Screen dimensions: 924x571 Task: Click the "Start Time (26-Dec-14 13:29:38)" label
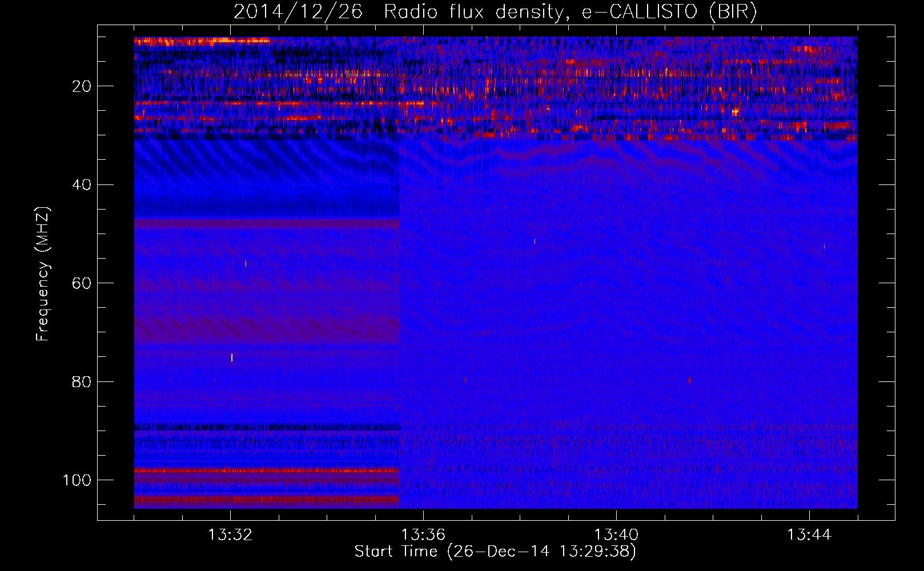(x=495, y=552)
